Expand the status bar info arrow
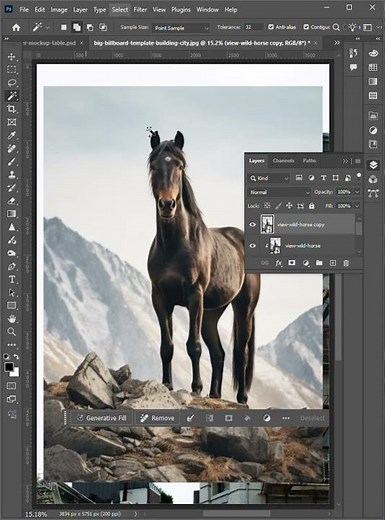 click(136, 514)
